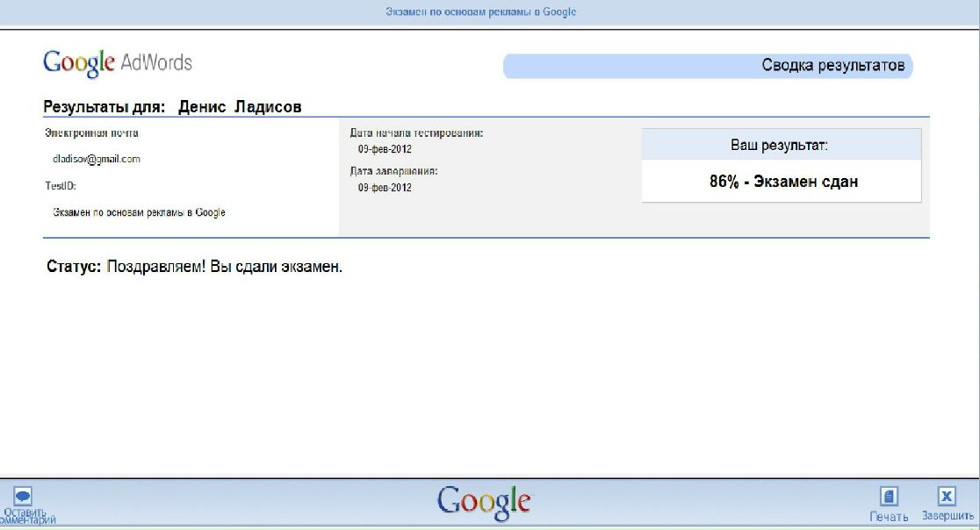Click the page title Экзамен по основам рекламы
Screen dimensions: 980x530
click(x=480, y=12)
